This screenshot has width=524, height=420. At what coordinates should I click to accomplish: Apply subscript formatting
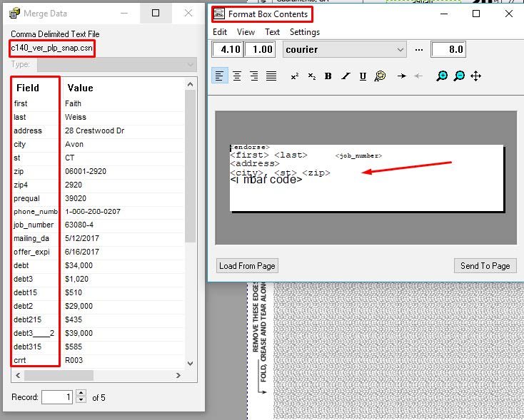[311, 76]
